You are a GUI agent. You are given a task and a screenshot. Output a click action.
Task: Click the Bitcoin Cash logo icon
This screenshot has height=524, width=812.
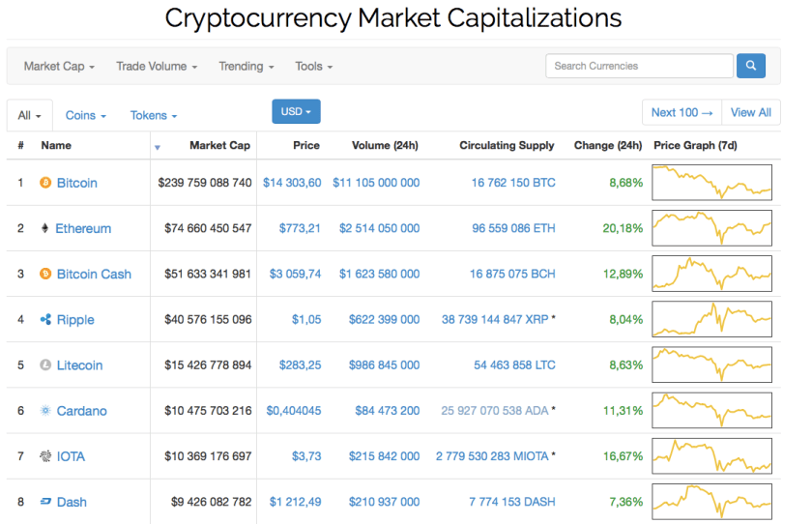point(45,274)
